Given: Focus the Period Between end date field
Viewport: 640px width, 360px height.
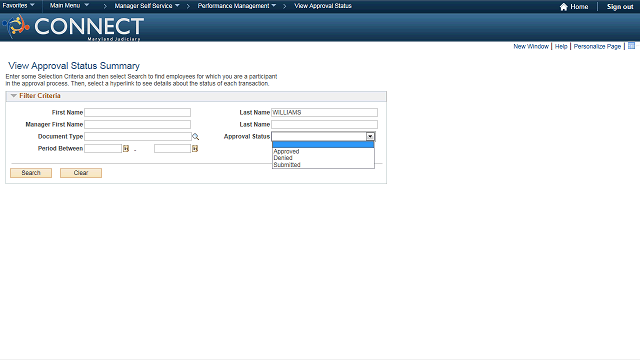Looking at the screenshot, I should pos(172,148).
